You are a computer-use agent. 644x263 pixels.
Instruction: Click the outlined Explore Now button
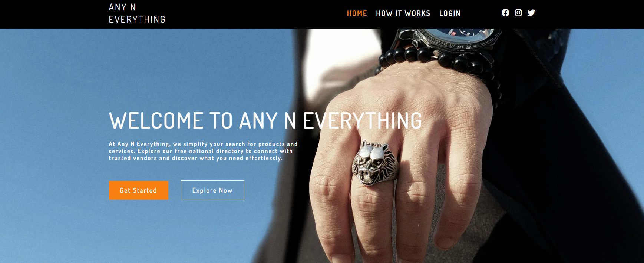(212, 190)
